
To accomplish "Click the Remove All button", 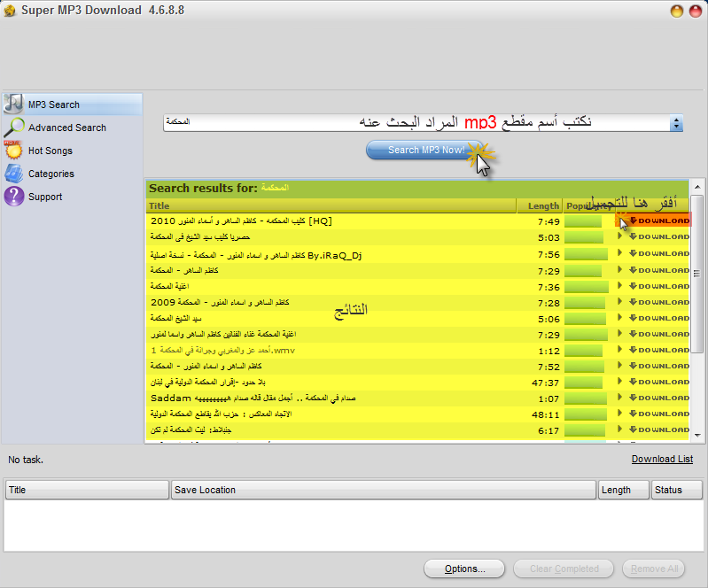I will (654, 569).
